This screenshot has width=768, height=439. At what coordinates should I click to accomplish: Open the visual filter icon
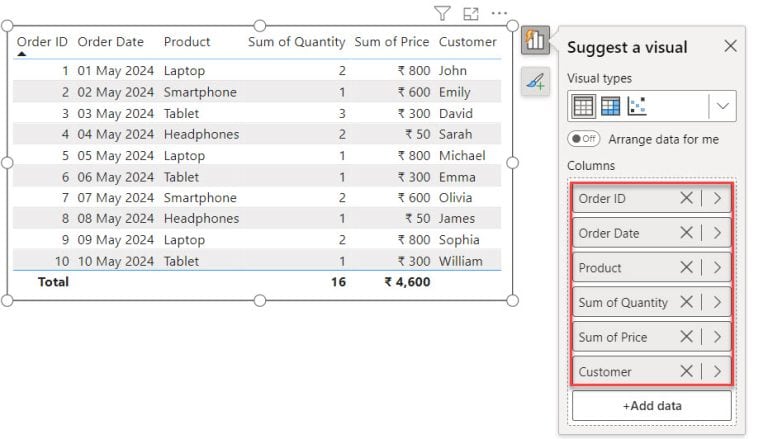[442, 13]
